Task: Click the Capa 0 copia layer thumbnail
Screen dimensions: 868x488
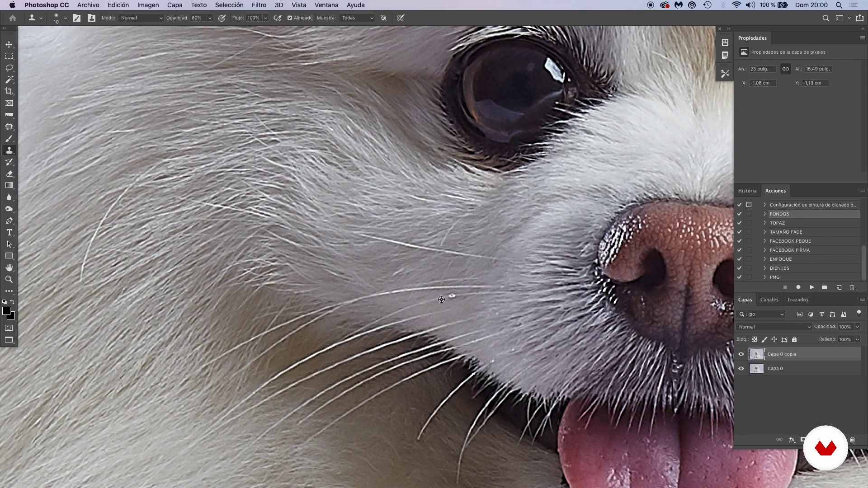Action: tap(756, 354)
